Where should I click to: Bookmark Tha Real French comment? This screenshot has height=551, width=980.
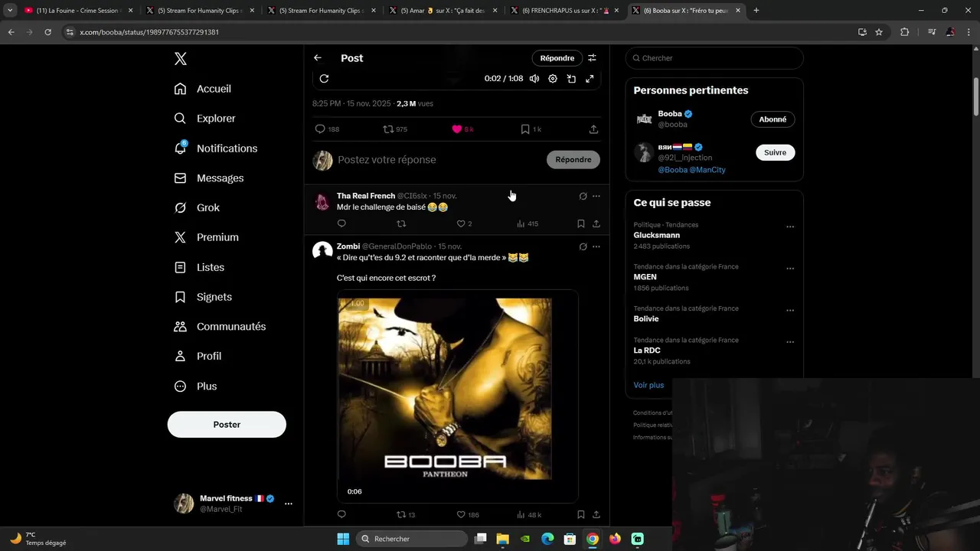(x=581, y=223)
